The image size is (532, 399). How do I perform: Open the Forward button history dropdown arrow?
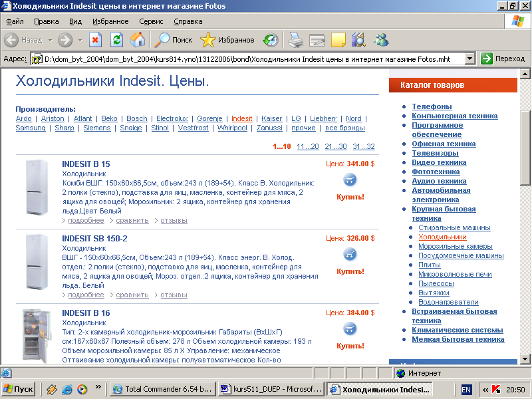pos(80,41)
